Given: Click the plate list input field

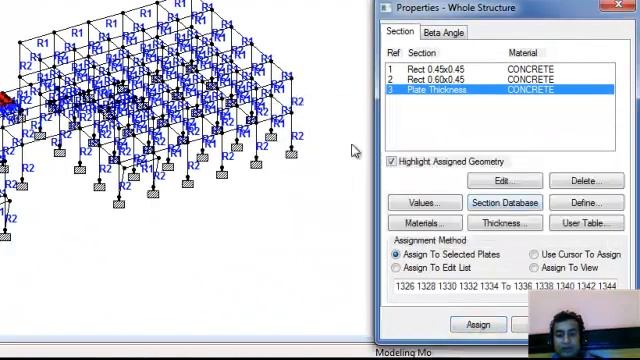Looking at the screenshot, I should click(x=505, y=286).
